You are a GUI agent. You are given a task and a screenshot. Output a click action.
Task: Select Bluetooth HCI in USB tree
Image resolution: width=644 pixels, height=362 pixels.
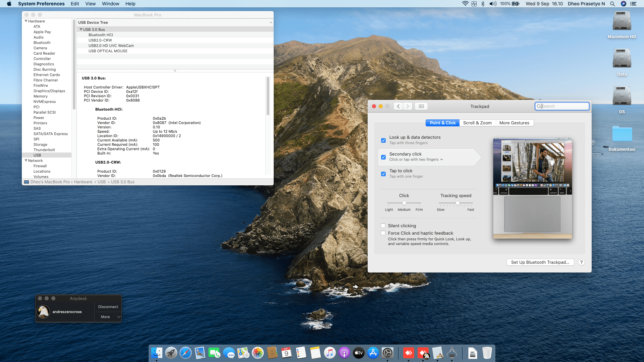101,35
